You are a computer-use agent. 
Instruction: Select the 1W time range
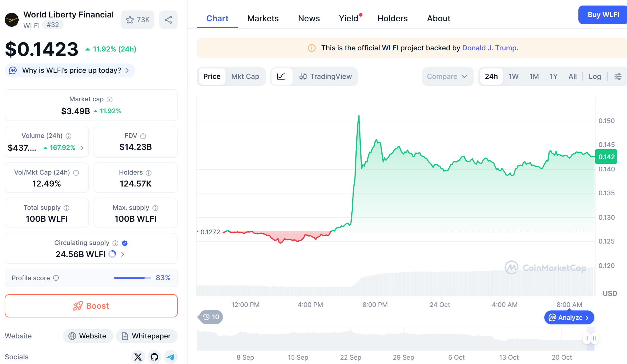513,77
